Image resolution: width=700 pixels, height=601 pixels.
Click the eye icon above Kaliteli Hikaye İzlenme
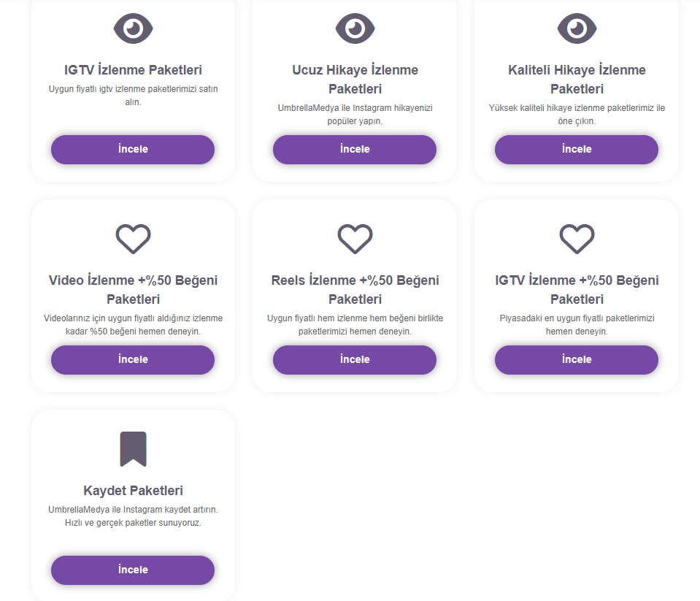[x=577, y=28]
